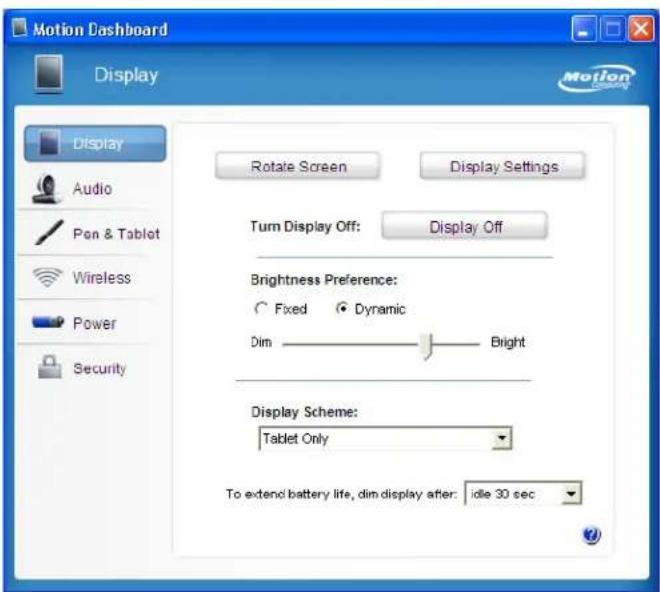Image resolution: width=660 pixels, height=592 pixels.
Task: Click the Bright label
Action: click(x=508, y=342)
